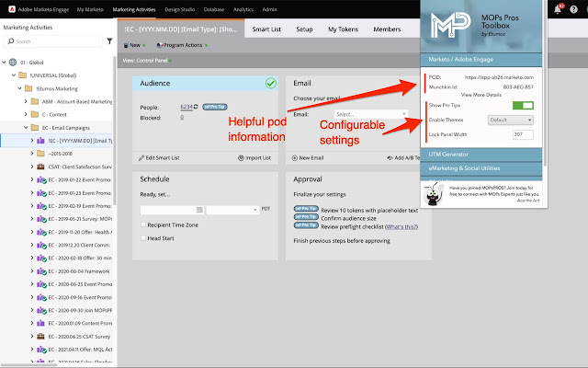This screenshot has height=368, width=588.
Task: Click the Pro Tip badge for Review 10 tokens
Action: [x=306, y=209]
